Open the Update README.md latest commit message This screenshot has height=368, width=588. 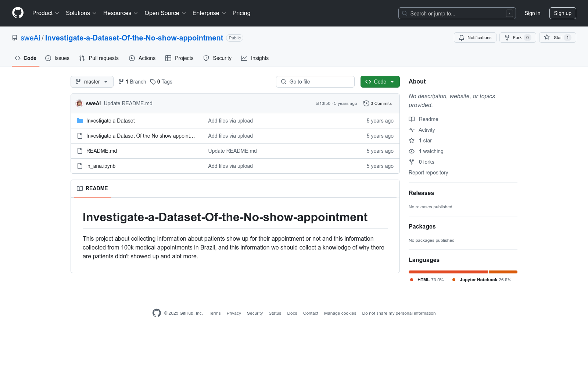(x=128, y=103)
